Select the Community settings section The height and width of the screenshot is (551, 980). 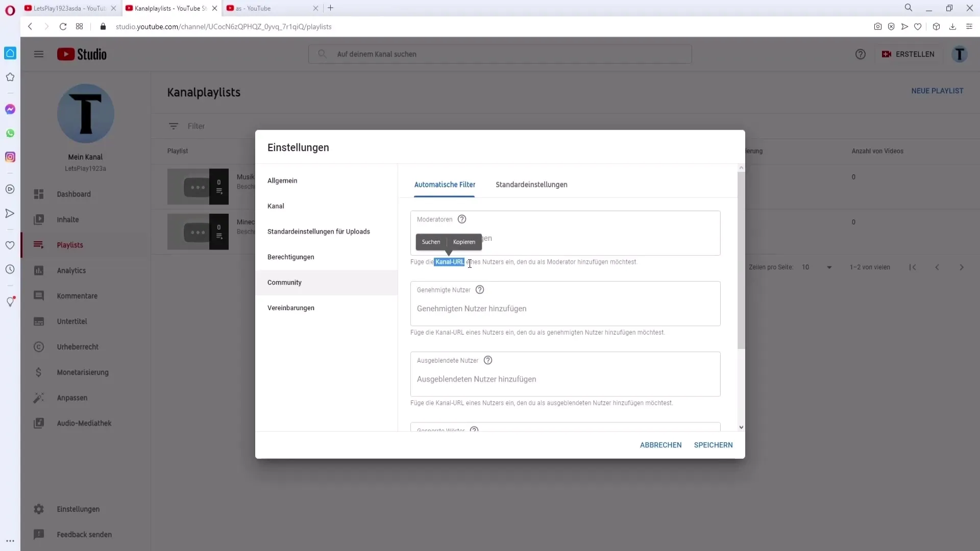(326, 283)
